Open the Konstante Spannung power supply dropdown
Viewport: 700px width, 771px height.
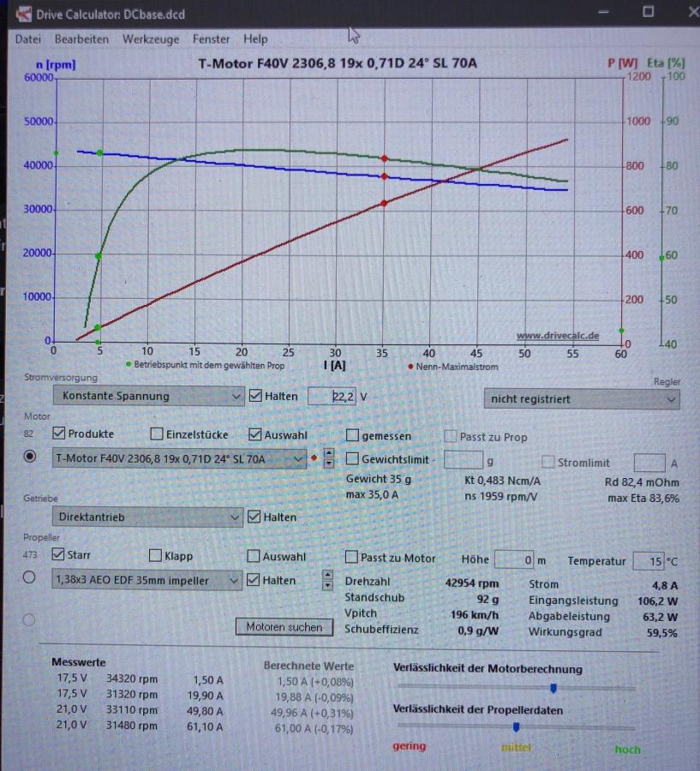tap(148, 396)
